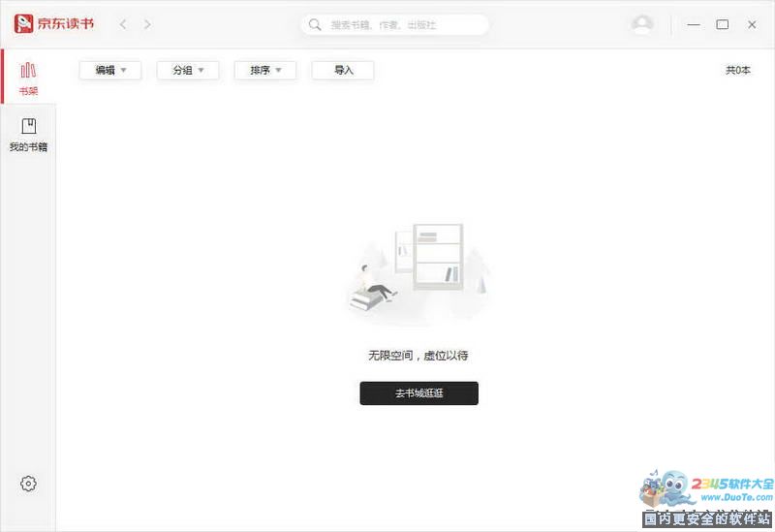Click the 导入 import button

[343, 70]
